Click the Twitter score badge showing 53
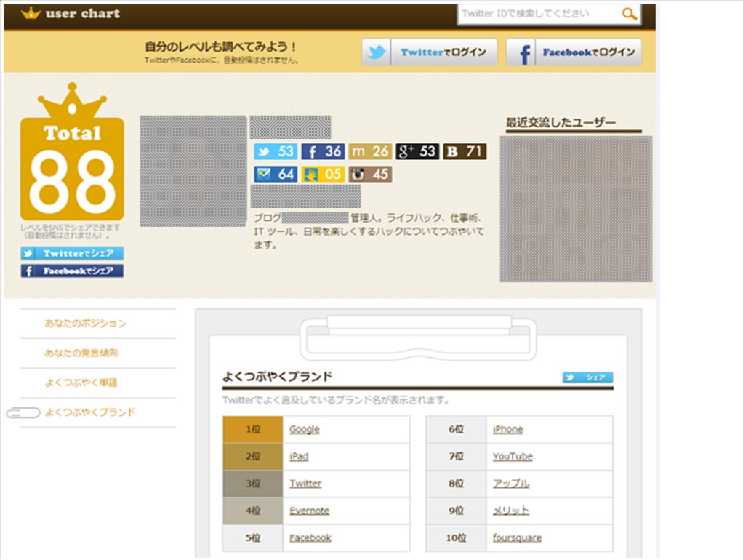The image size is (743, 560). pyautogui.click(x=275, y=151)
